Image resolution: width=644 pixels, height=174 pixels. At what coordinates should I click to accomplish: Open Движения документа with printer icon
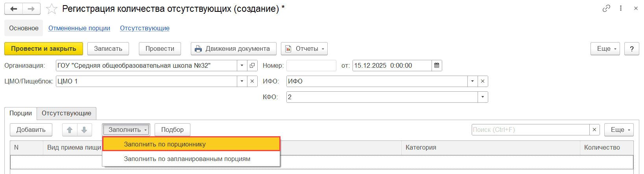click(233, 49)
